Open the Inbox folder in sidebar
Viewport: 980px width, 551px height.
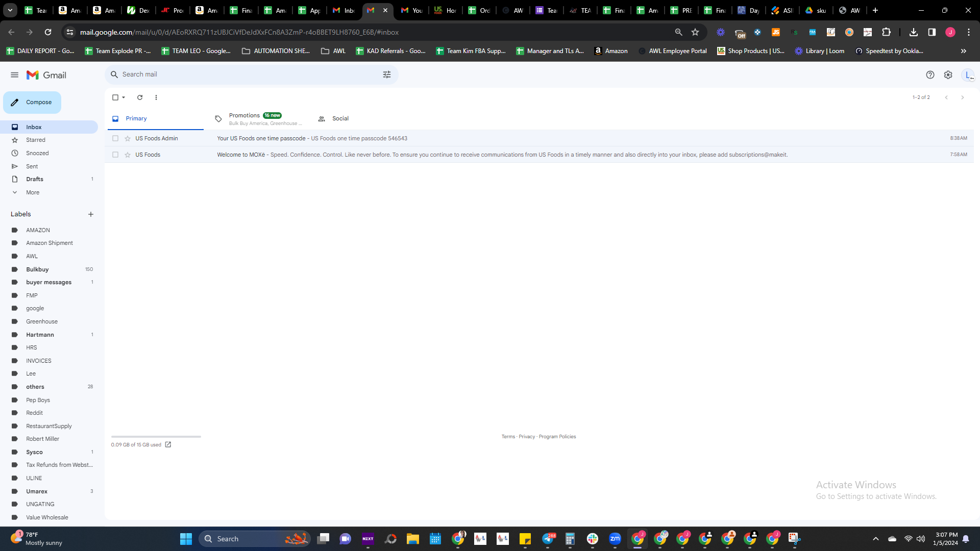(49, 127)
